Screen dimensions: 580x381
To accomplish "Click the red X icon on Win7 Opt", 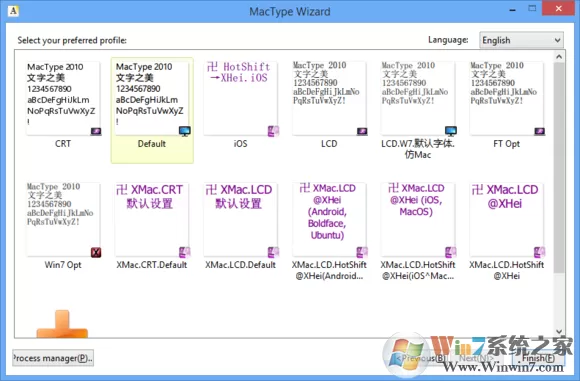I will pyautogui.click(x=96, y=252).
